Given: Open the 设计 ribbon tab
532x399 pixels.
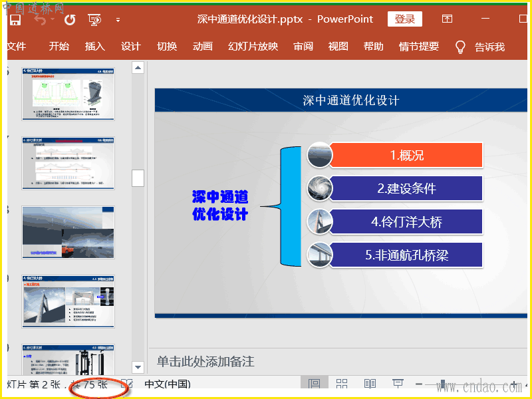Looking at the screenshot, I should [x=130, y=46].
